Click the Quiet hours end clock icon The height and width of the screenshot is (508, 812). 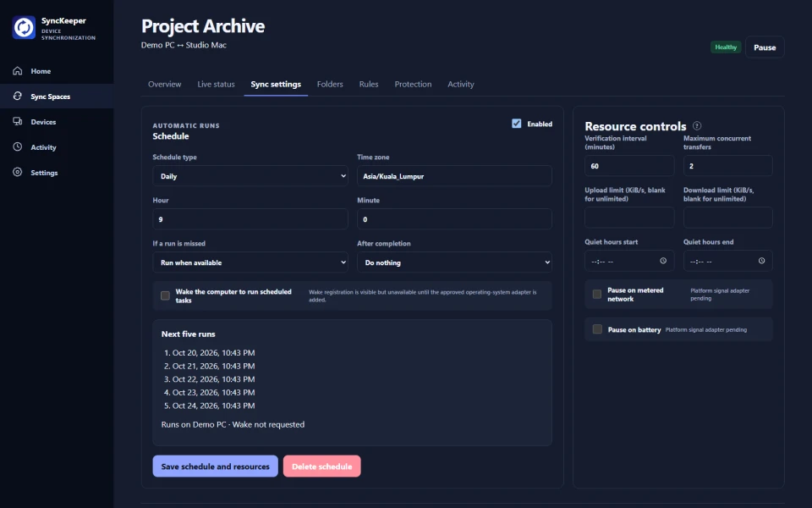[x=761, y=261]
